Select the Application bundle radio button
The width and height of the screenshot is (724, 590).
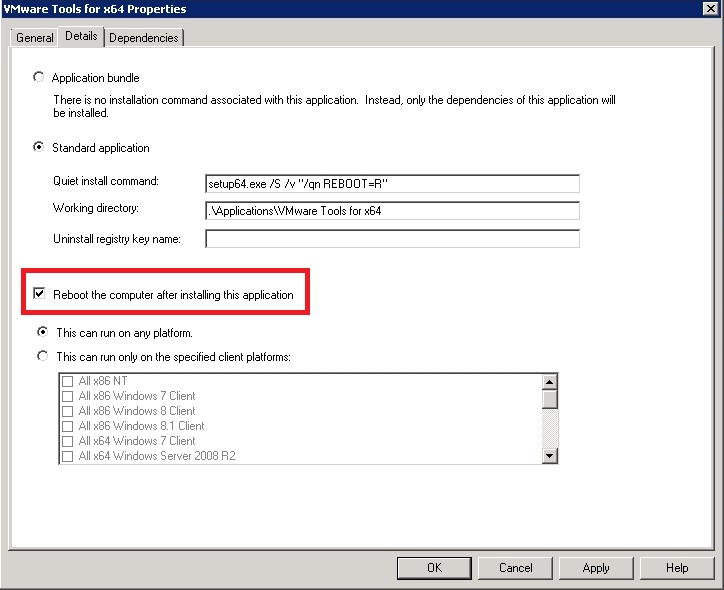click(x=39, y=77)
